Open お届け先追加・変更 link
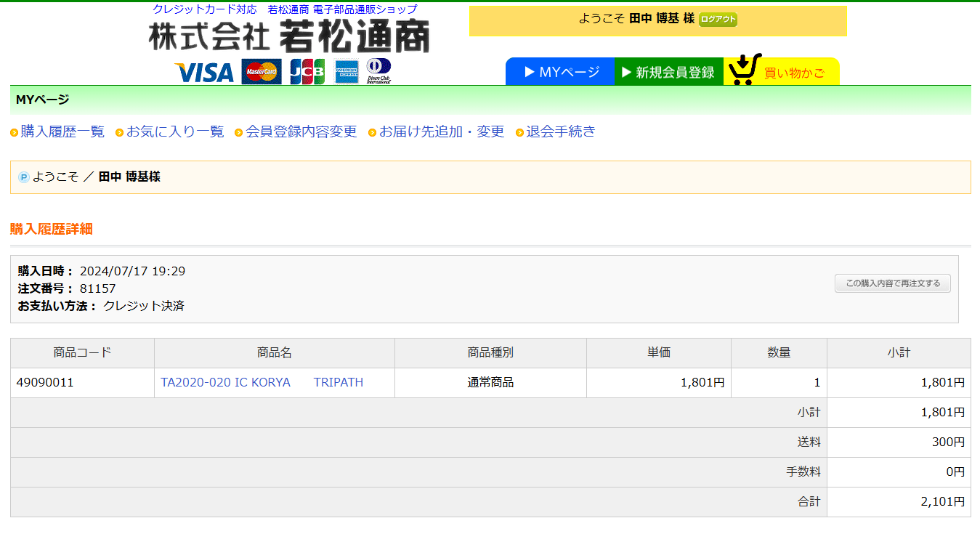The width and height of the screenshot is (980, 534). coord(441,132)
